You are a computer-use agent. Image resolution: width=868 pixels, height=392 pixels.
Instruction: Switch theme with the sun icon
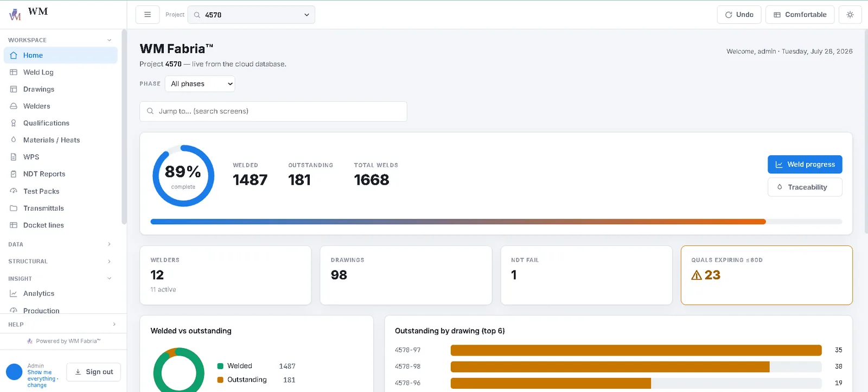(850, 15)
